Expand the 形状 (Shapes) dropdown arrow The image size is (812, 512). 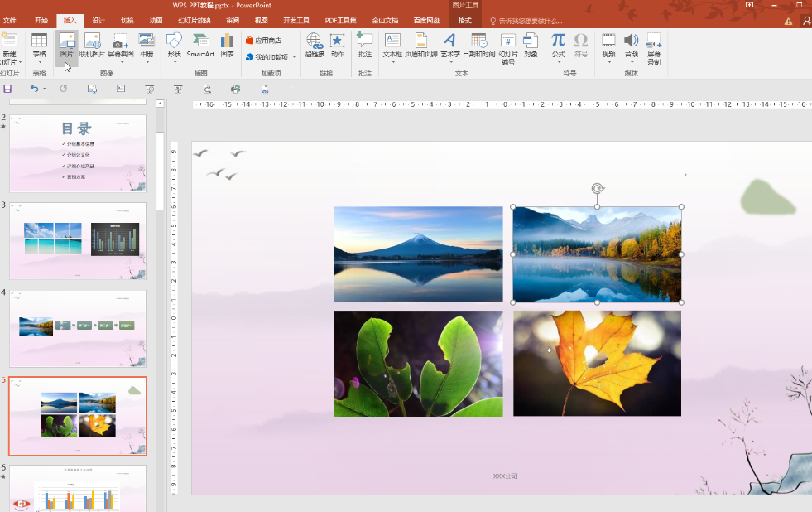coord(175,62)
